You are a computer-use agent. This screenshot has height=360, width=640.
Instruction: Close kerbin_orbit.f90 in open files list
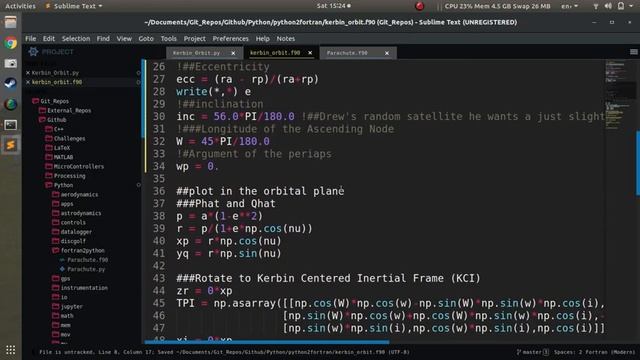28,82
